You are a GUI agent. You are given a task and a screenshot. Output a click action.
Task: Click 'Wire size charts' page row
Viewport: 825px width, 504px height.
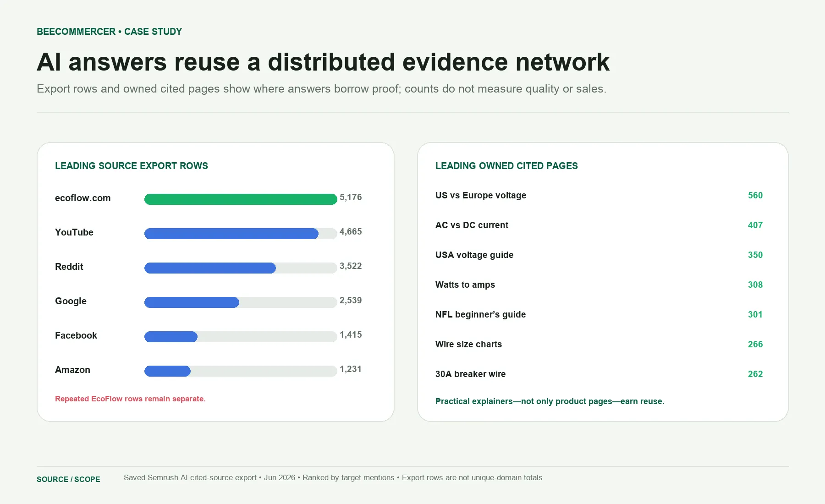[599, 345]
